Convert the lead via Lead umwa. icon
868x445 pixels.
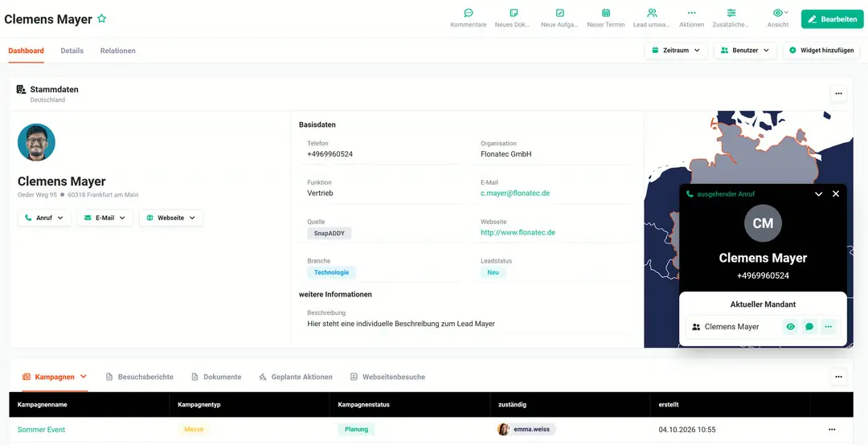652,18
